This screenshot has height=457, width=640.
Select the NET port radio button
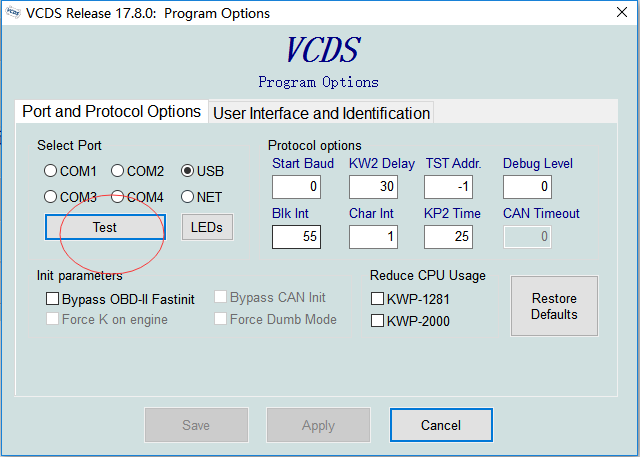point(187,197)
